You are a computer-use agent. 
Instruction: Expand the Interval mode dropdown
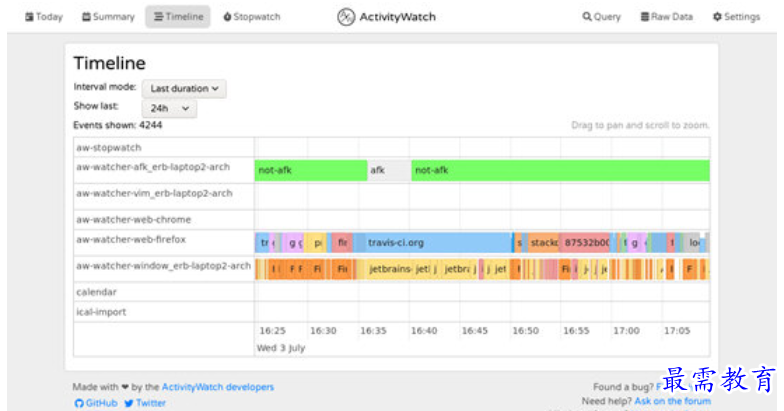(184, 88)
